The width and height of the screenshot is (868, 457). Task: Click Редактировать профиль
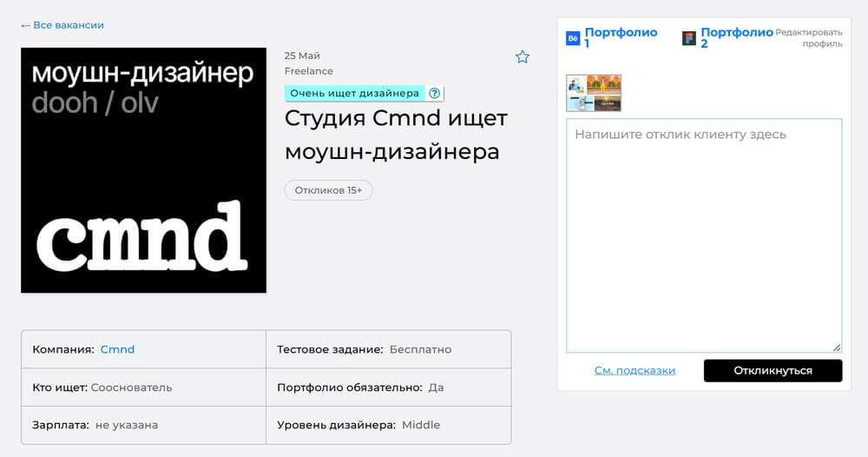point(809,37)
